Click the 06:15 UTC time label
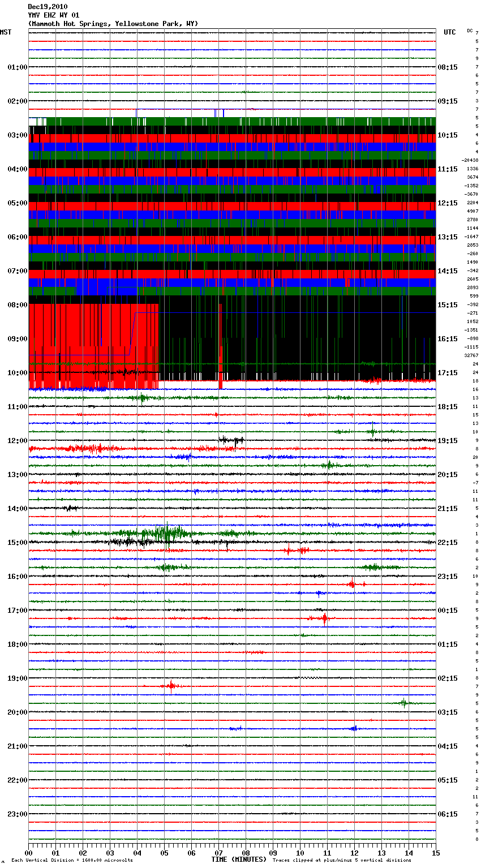481x868 pixels. 448,814
